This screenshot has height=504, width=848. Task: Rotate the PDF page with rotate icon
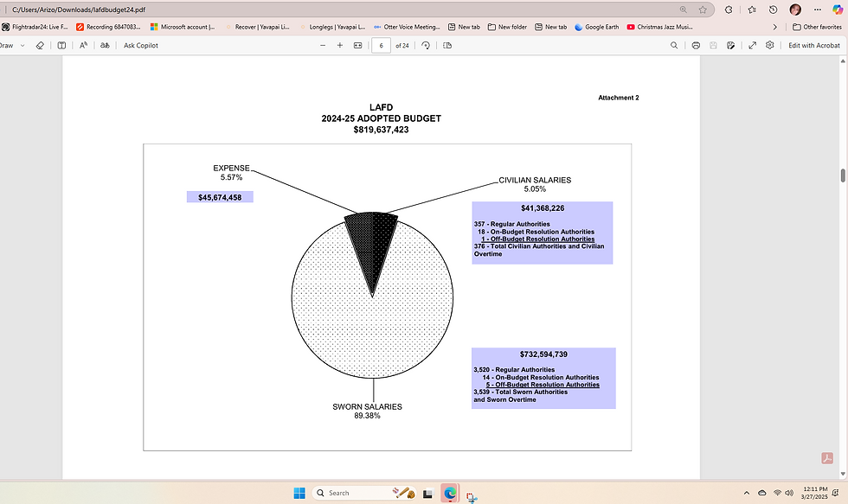(426, 45)
